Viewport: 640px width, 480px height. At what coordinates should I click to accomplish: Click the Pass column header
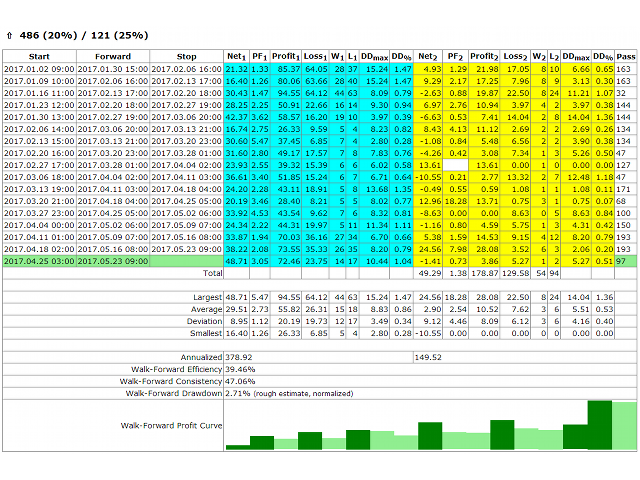(626, 56)
